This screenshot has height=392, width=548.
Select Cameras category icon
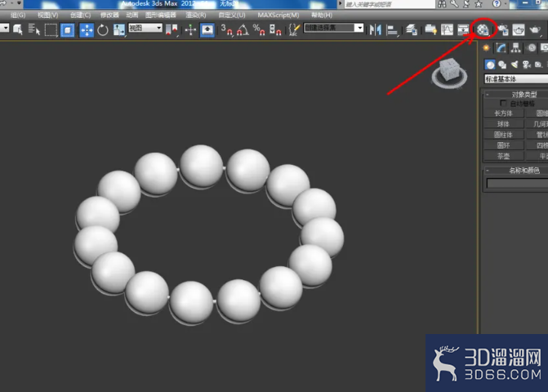[x=526, y=65]
